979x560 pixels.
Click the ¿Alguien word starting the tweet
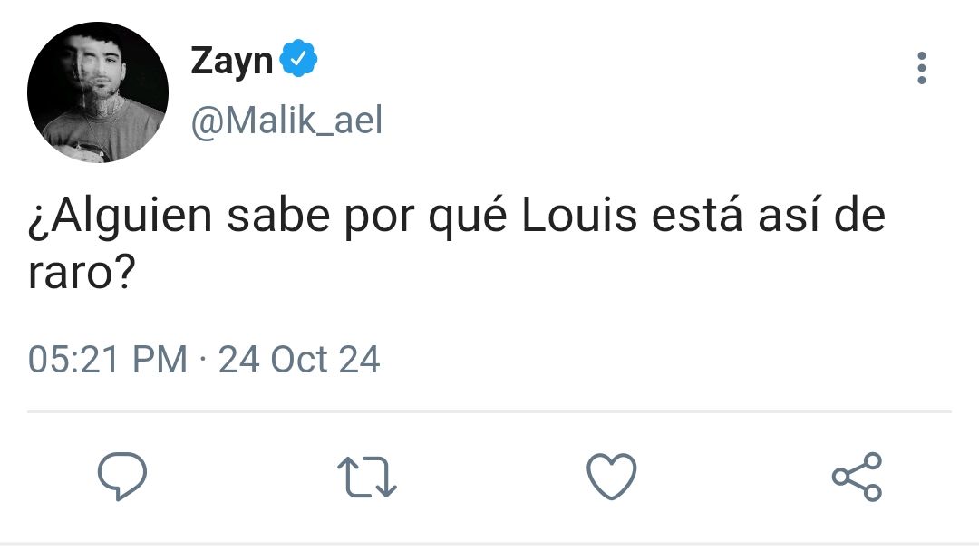pos(120,217)
